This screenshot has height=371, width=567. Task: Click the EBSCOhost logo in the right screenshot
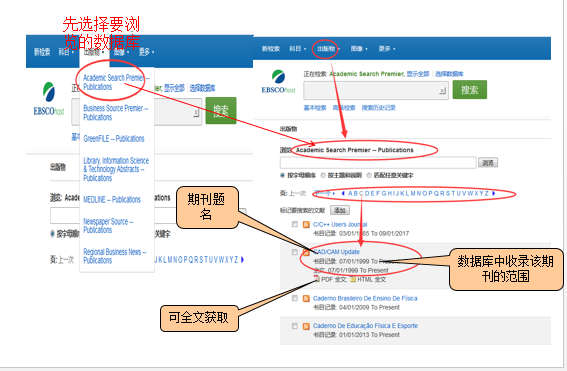(278, 81)
